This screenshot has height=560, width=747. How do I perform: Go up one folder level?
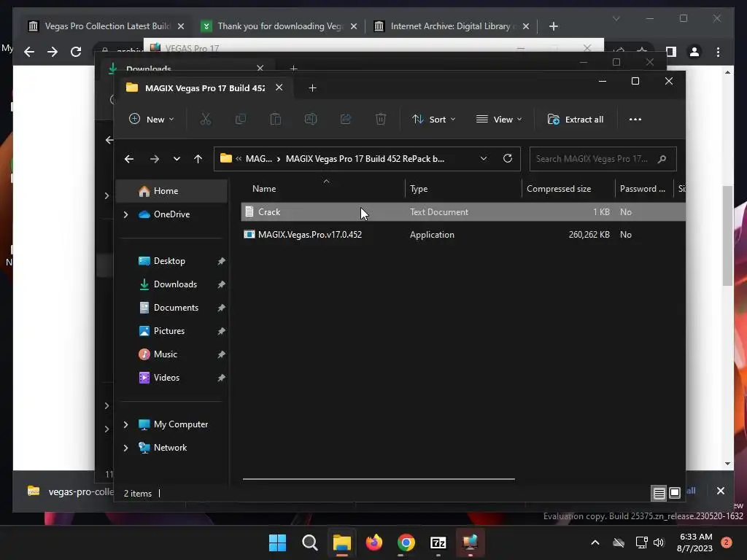[198, 159]
